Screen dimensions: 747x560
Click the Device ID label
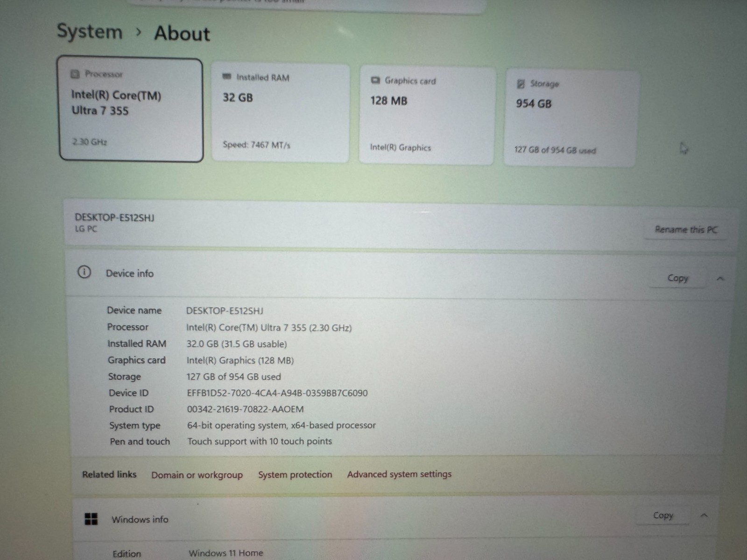[129, 393]
